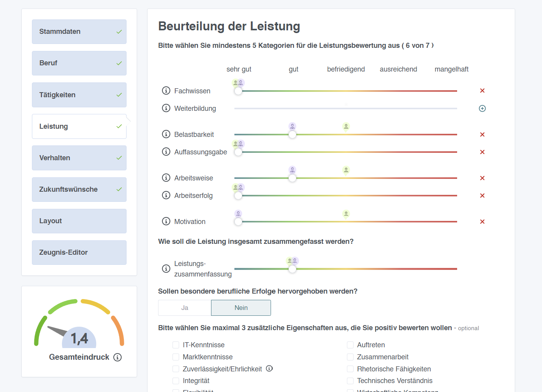Click the Arbeitsweise slider handle

[292, 178]
